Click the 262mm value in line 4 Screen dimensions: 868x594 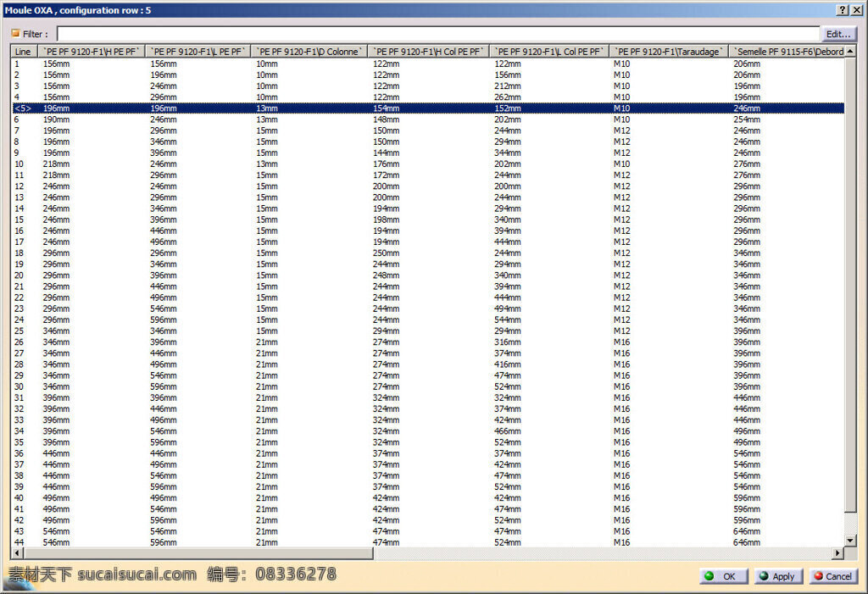click(x=508, y=97)
